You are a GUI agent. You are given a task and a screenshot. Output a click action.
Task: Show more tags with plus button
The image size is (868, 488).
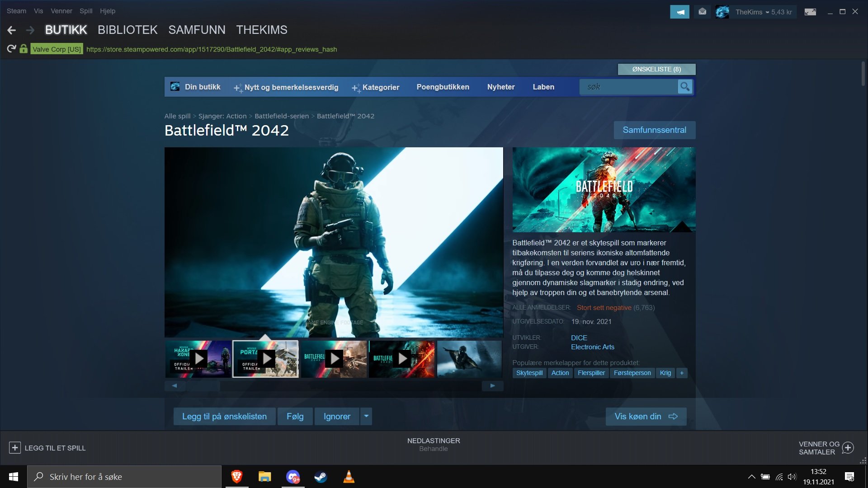pos(682,373)
